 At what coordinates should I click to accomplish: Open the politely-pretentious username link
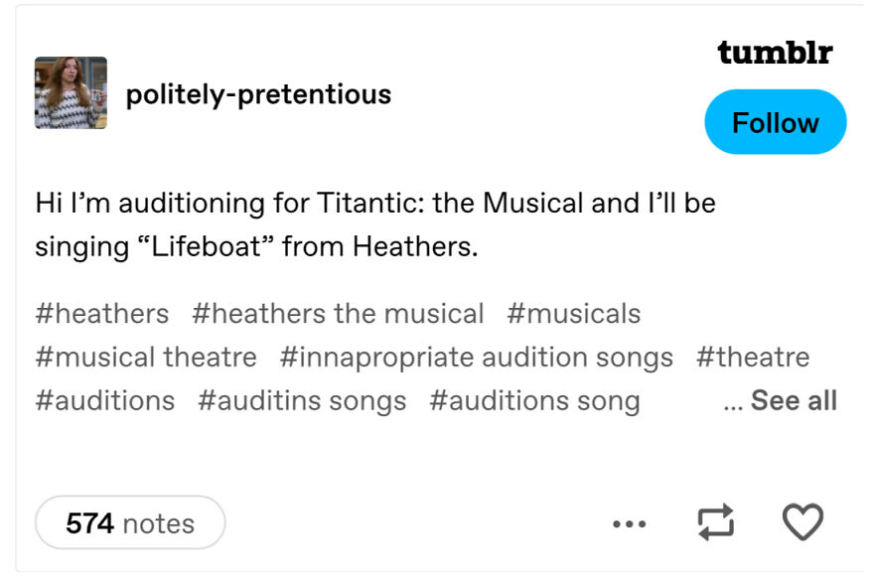pos(258,94)
